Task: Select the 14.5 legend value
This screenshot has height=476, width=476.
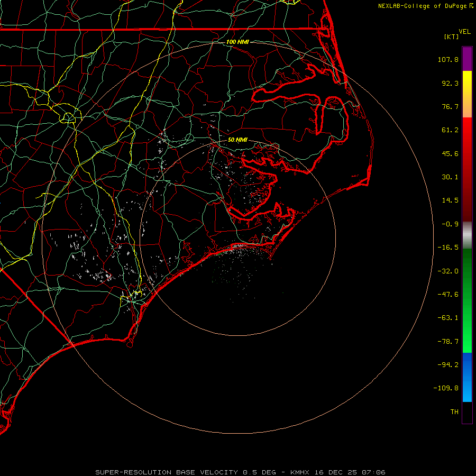Action: tap(450, 200)
